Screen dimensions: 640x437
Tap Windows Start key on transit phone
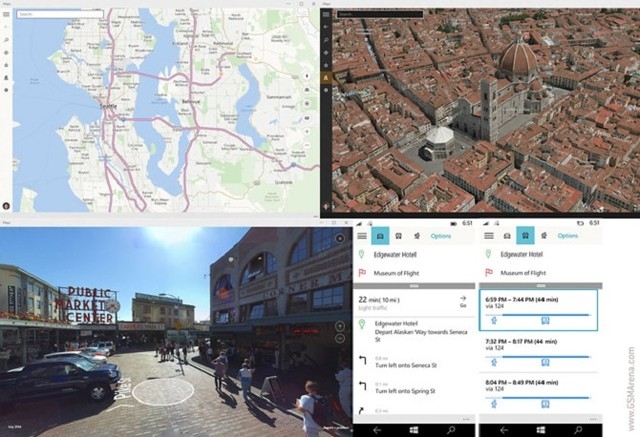(541, 430)
